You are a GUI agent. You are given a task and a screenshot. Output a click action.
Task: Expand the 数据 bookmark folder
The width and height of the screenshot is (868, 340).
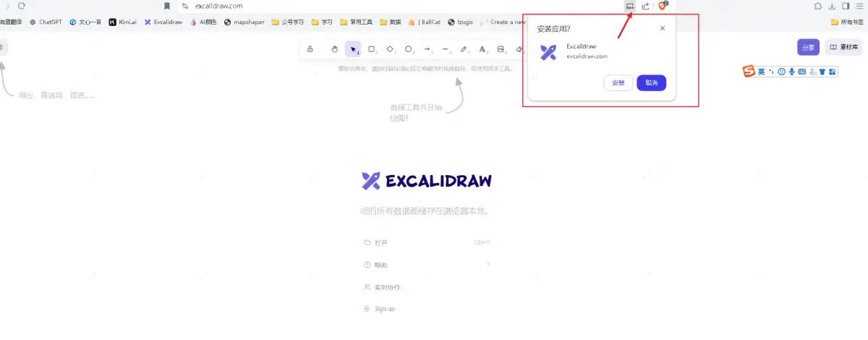click(390, 22)
